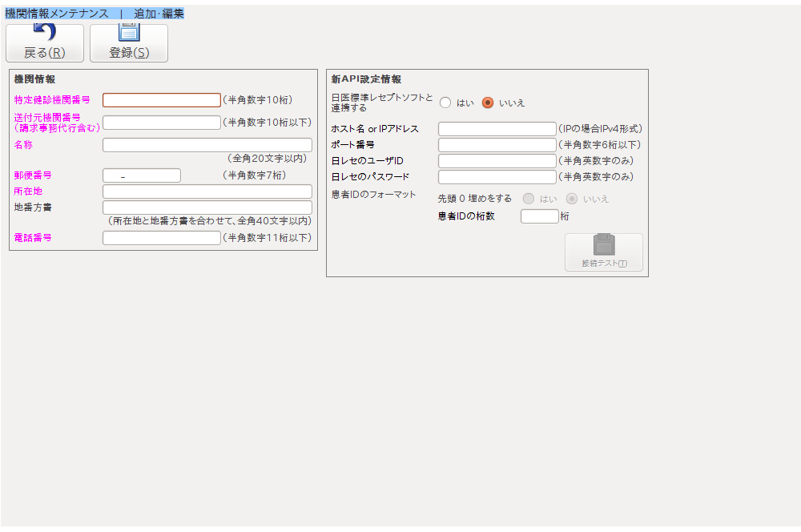Click the 桁 unit text after digits field
The image size is (801, 532).
tap(565, 216)
